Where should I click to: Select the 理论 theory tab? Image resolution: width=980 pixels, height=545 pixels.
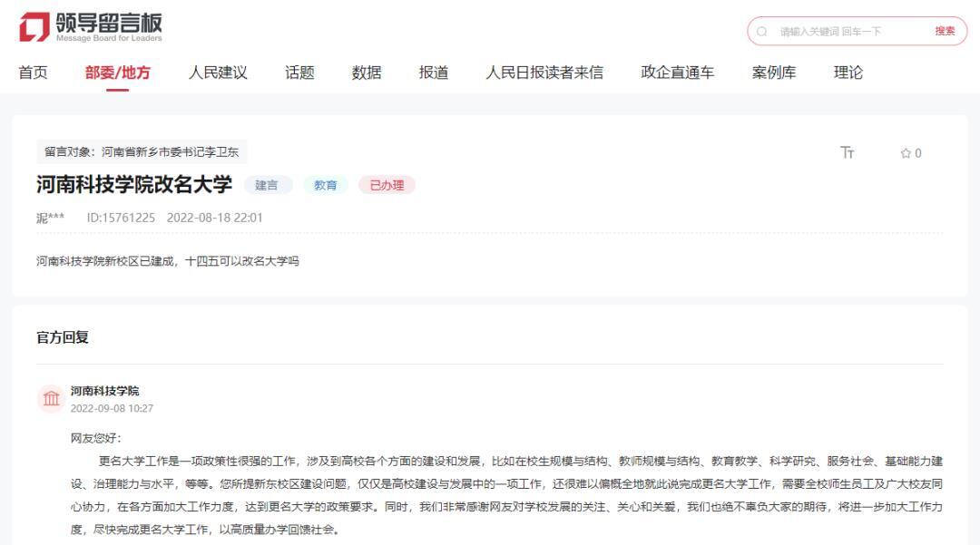848,73
